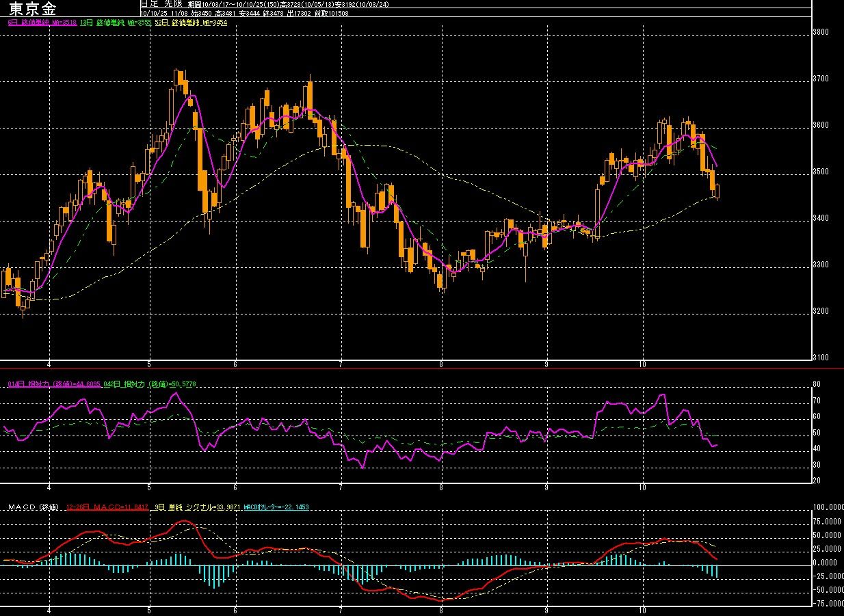
Task: Click the 3400 price axis label
Action: coord(821,218)
